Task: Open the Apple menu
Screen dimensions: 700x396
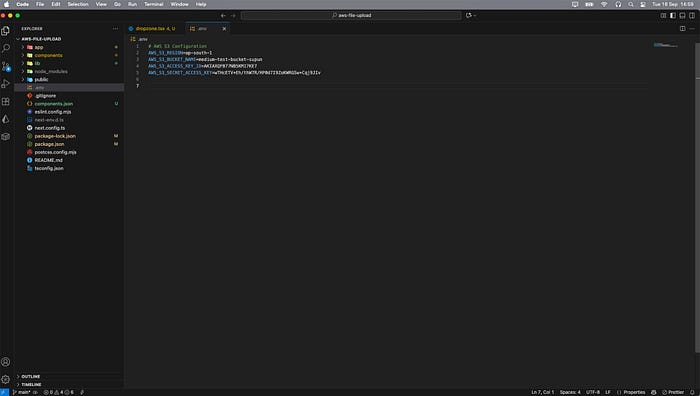Action: point(6,4)
